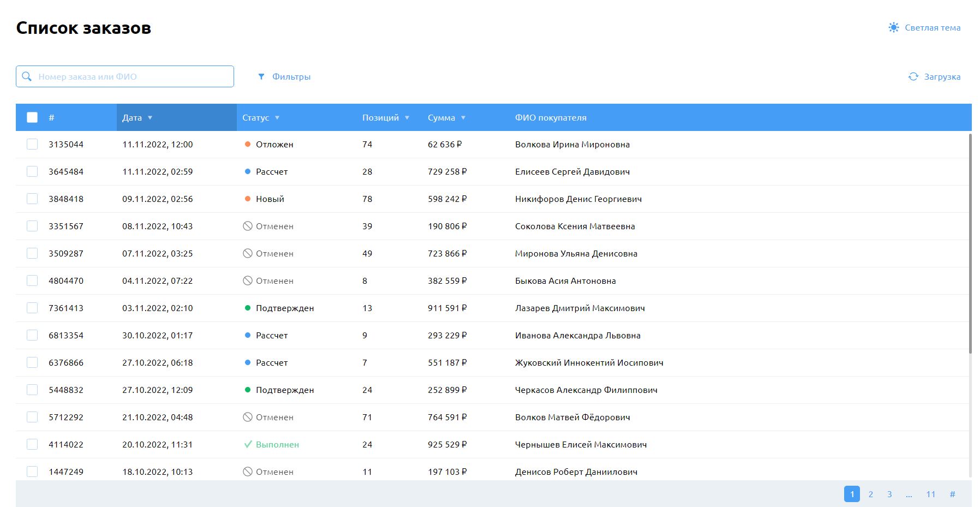Click the Загрузка link

tap(941, 76)
